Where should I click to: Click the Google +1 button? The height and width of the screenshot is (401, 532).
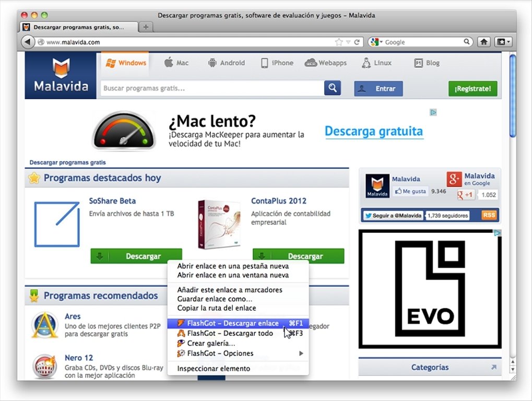pyautogui.click(x=465, y=195)
